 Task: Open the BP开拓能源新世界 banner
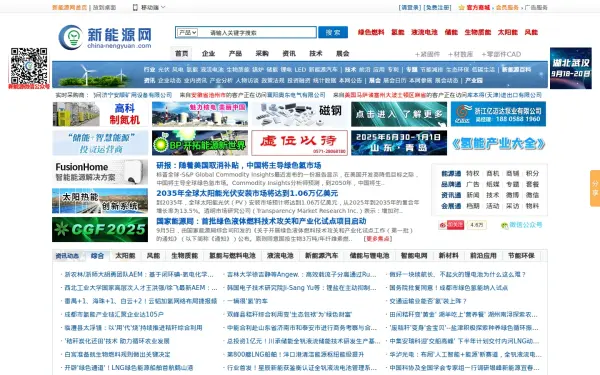(200, 143)
